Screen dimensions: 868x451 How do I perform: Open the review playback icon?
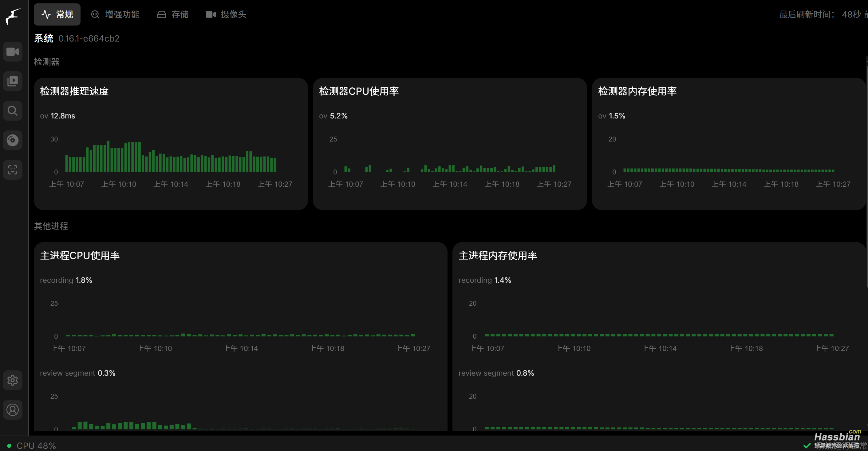(x=13, y=81)
